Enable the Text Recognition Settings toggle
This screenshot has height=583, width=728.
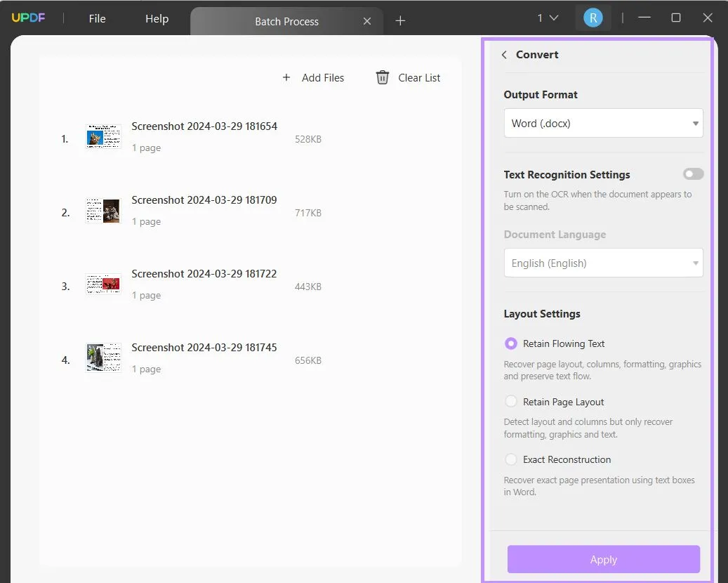tap(693, 174)
